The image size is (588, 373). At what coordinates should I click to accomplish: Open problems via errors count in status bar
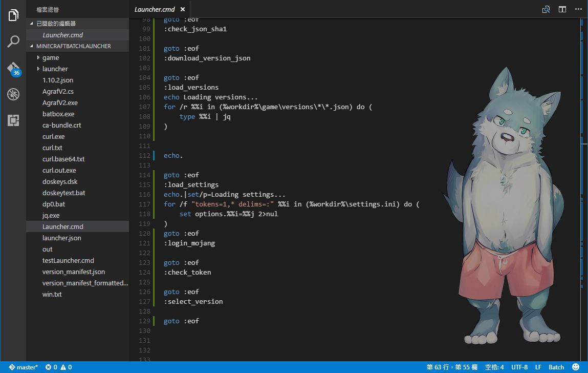click(x=51, y=367)
